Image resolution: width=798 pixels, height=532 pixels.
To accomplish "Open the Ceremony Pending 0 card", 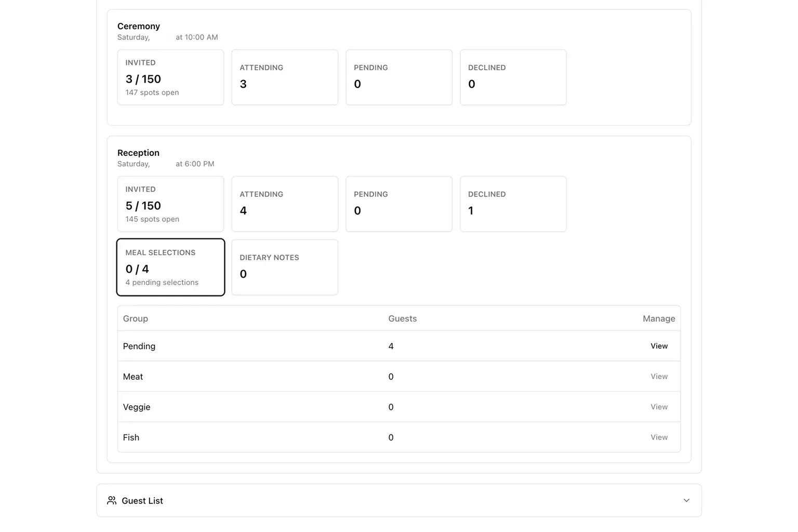I will point(399,77).
